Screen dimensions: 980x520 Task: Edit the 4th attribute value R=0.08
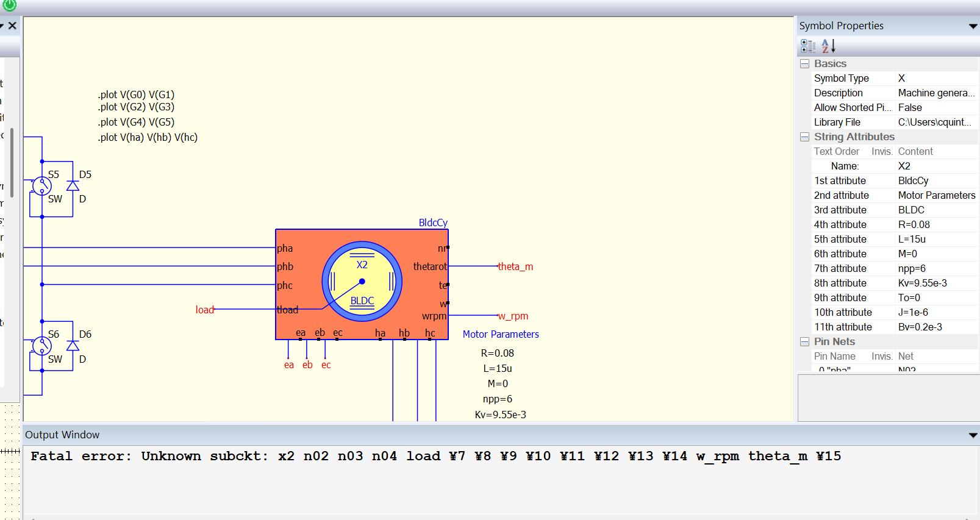[x=914, y=225]
